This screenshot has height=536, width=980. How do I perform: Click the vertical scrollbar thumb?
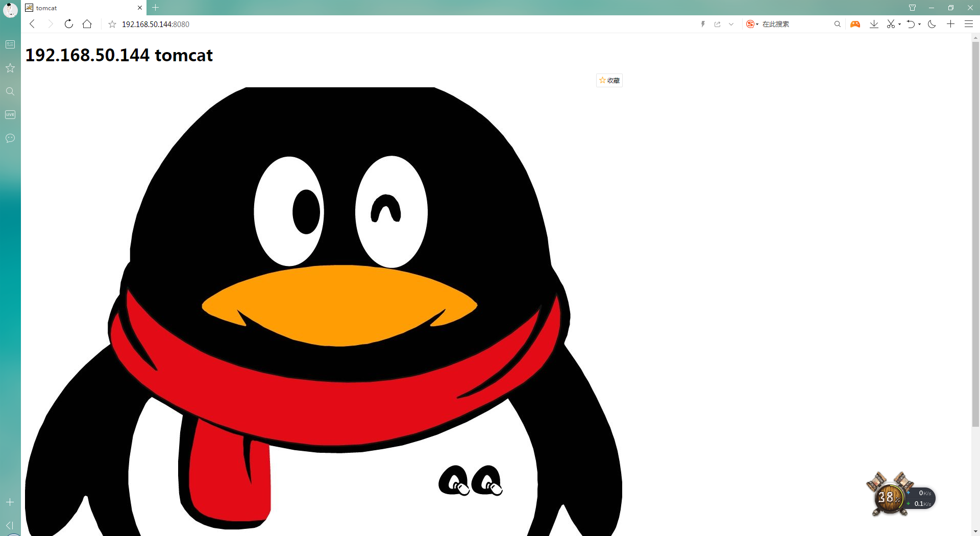[x=975, y=234]
